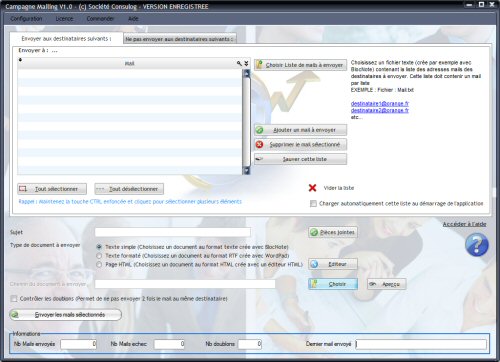Click the magnifier search icon in Mail header
This screenshot has height=362, width=500.
(239, 63)
